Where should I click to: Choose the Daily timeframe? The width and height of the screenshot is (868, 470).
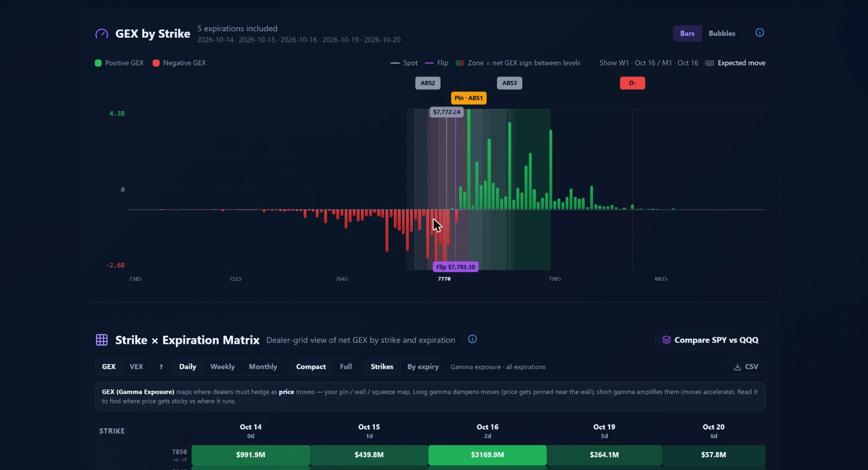tap(187, 367)
